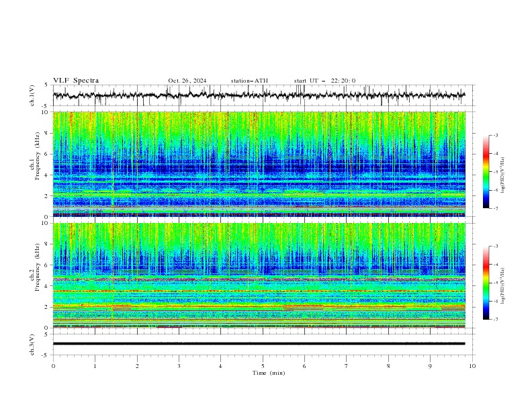The height and width of the screenshot is (411, 532).
Task: Click time axis tick label "3"
Action: [x=179, y=366]
